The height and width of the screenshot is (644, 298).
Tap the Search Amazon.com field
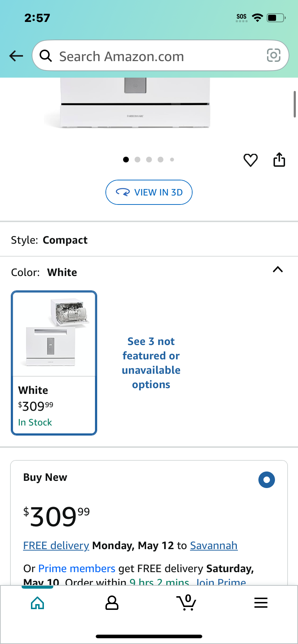(x=161, y=55)
